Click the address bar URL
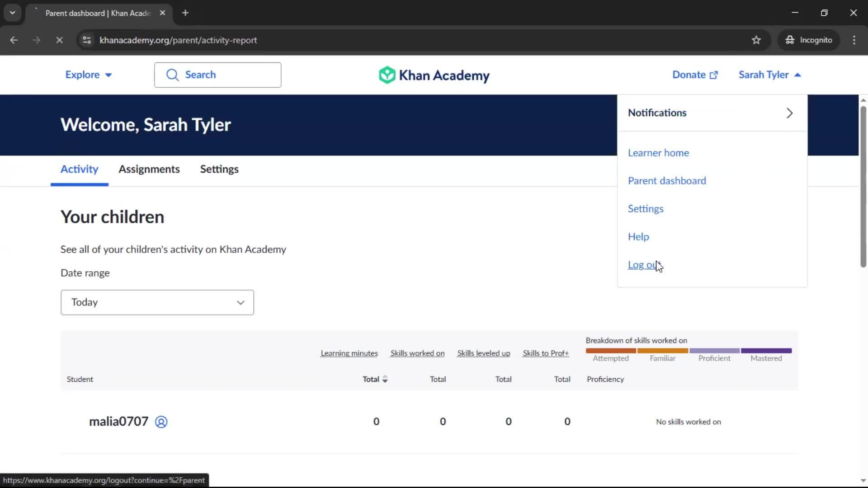Screen dimensions: 868x488 pyautogui.click(x=178, y=40)
